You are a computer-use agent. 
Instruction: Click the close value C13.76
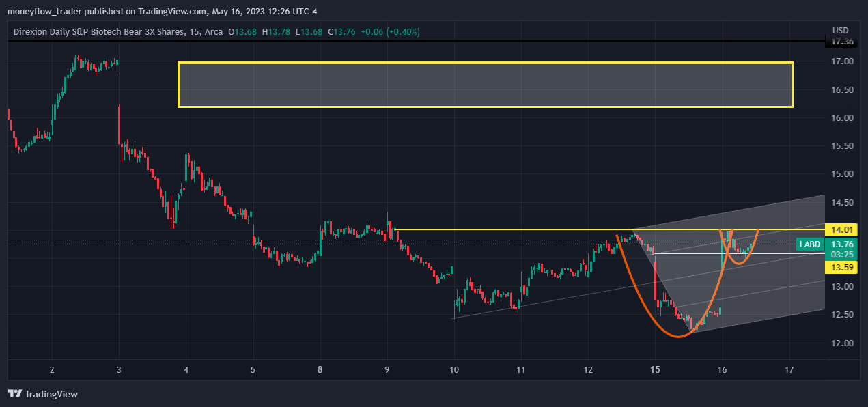click(x=341, y=31)
